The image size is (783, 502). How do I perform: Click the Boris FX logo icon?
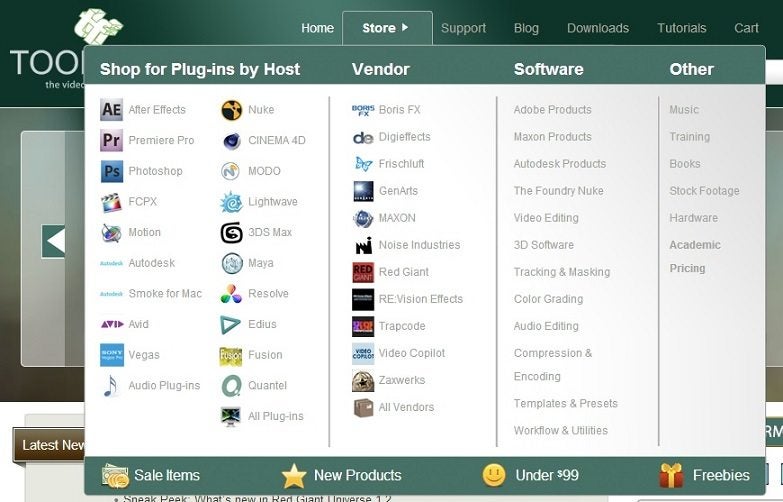[x=363, y=110]
